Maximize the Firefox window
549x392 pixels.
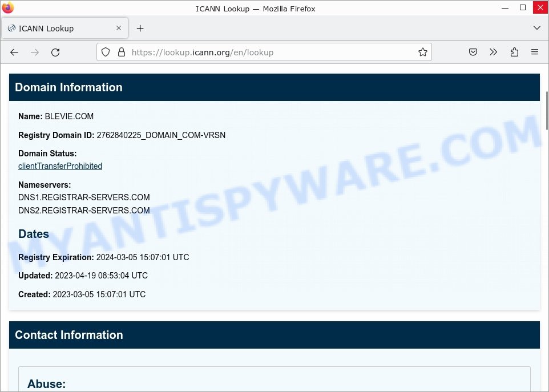click(523, 7)
